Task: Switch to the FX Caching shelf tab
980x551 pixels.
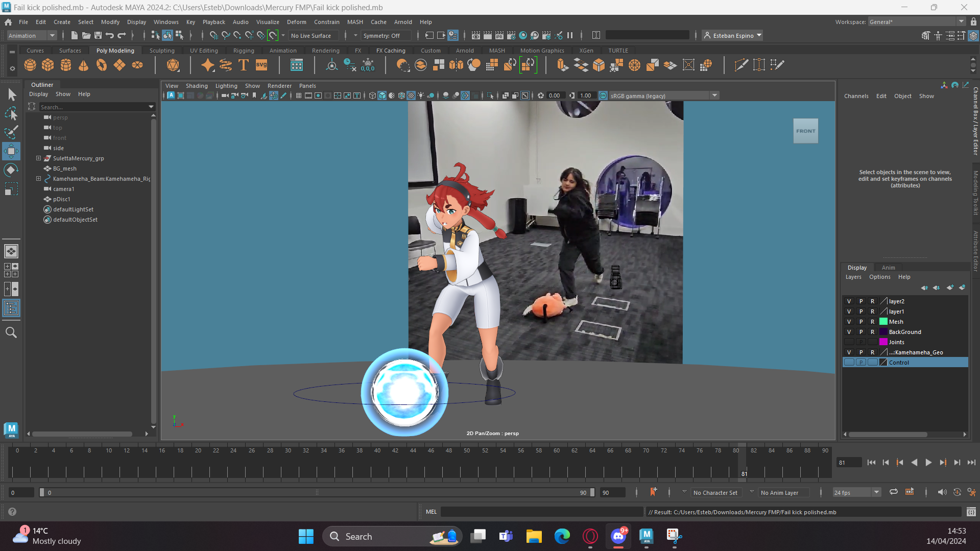Action: point(391,51)
